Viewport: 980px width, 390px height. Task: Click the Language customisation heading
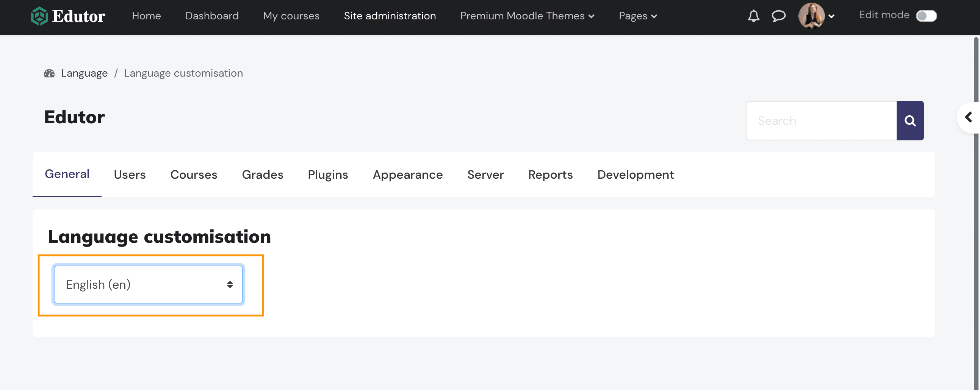click(160, 237)
